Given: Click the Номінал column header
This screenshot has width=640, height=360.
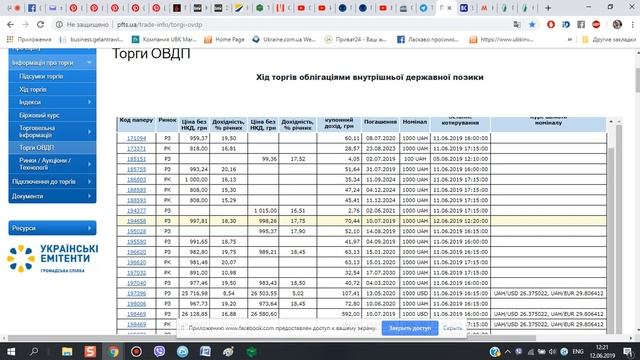Looking at the screenshot, I should point(415,124).
